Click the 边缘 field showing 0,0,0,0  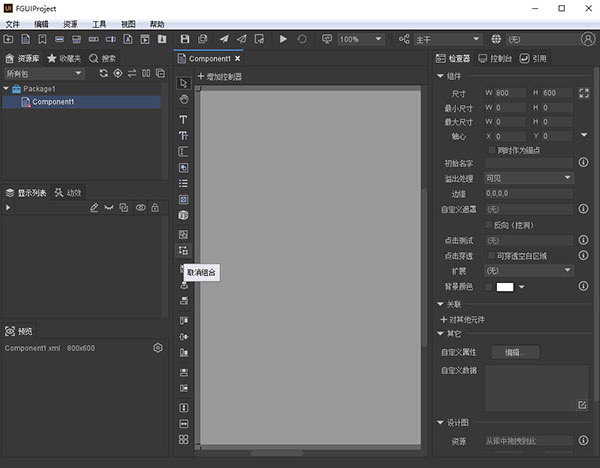click(529, 194)
